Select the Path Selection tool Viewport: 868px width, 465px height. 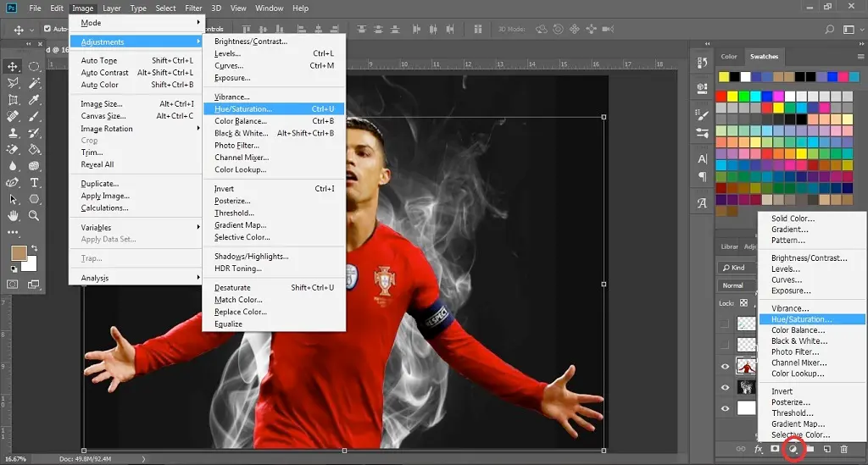tap(12, 199)
